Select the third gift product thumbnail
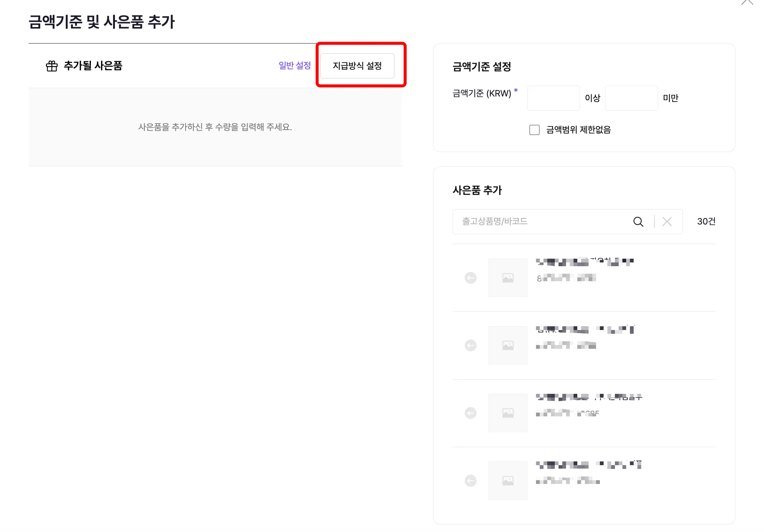 508,413
